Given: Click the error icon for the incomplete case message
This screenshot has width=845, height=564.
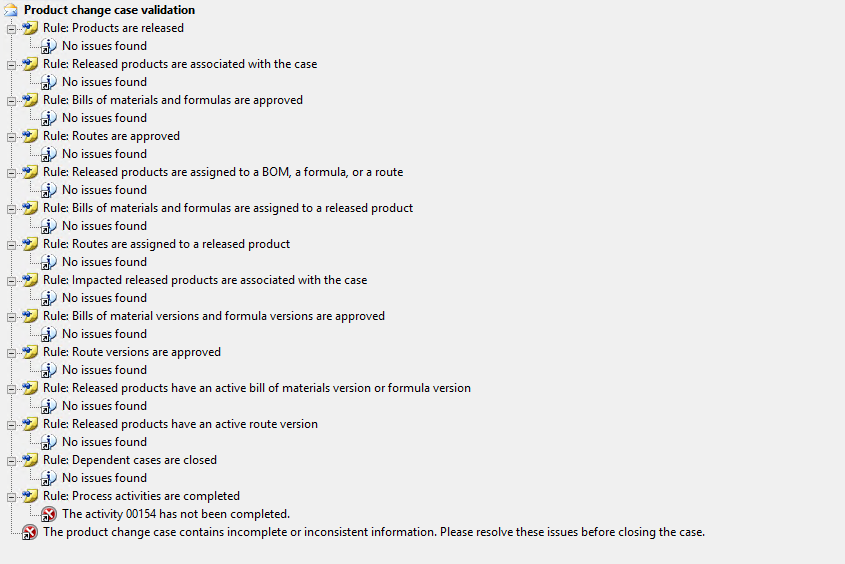Looking at the screenshot, I should [30, 532].
